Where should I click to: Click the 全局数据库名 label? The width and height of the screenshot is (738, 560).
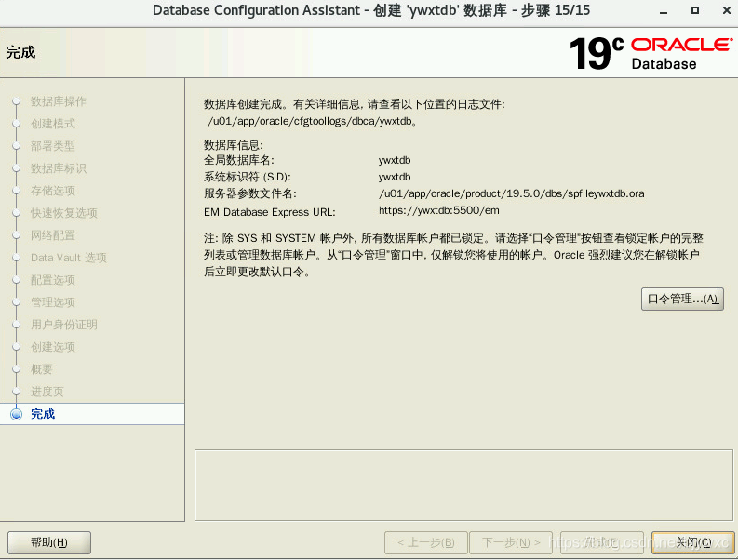point(238,160)
